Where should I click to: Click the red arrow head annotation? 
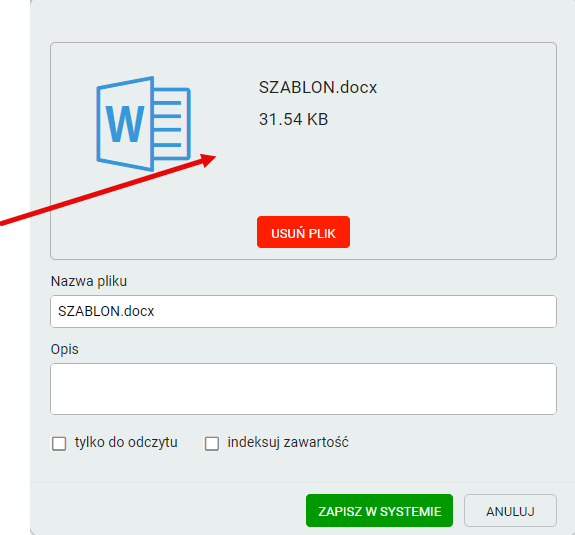pyautogui.click(x=208, y=160)
